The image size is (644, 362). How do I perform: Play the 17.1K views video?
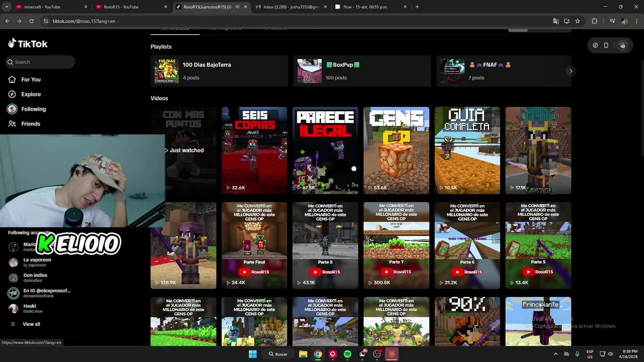click(x=538, y=150)
